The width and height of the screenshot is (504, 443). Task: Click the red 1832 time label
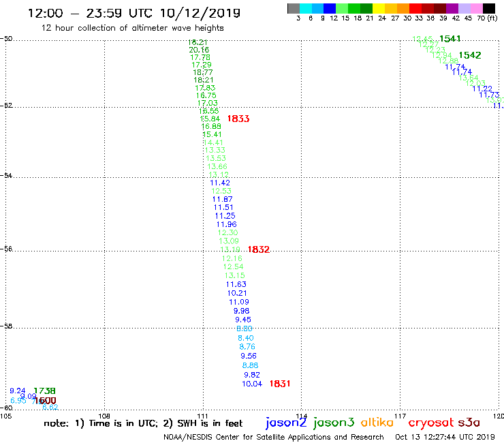pyautogui.click(x=258, y=249)
